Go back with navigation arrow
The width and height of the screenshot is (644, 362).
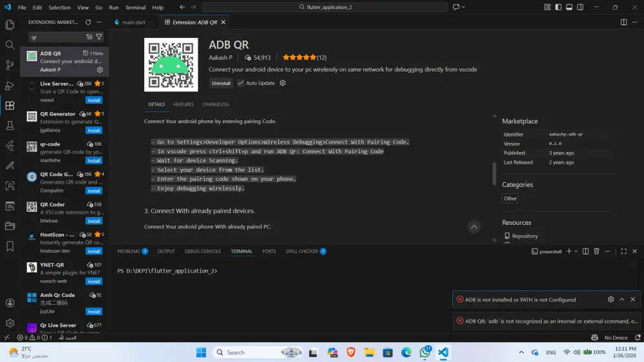182,7
